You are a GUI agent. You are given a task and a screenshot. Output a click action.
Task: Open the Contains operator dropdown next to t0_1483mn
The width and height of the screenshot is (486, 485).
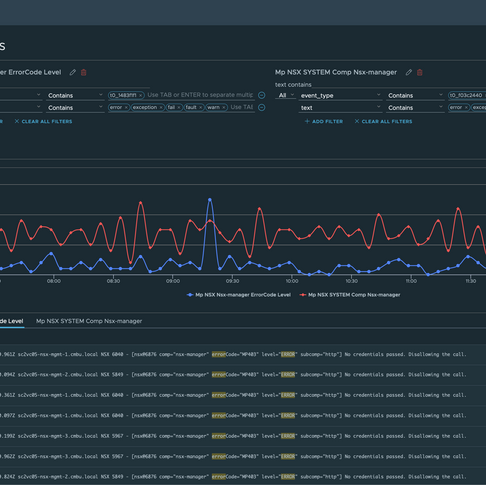75,96
